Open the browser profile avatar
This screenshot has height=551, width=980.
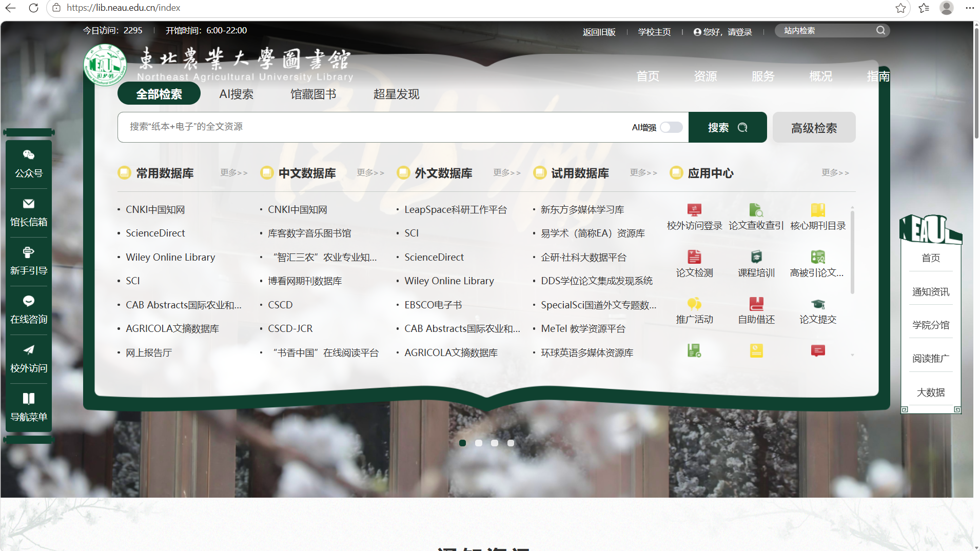[x=947, y=8]
